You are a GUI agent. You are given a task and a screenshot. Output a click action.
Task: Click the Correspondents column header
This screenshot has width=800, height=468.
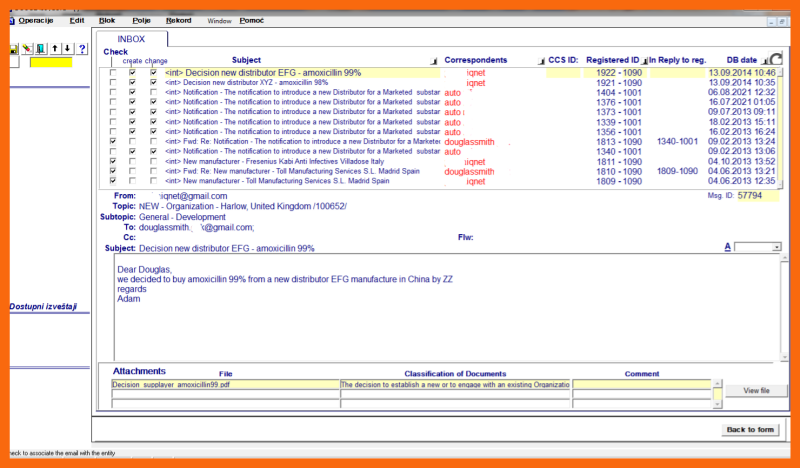coord(476,60)
